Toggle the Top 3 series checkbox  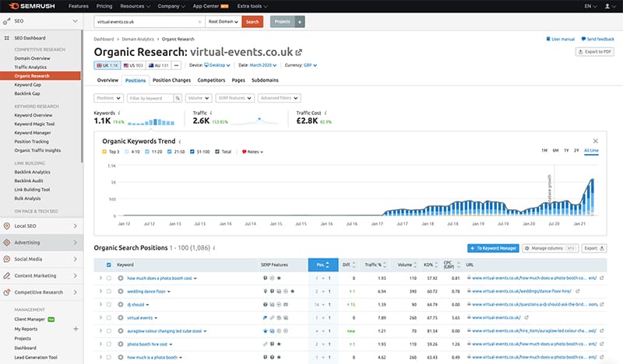105,152
